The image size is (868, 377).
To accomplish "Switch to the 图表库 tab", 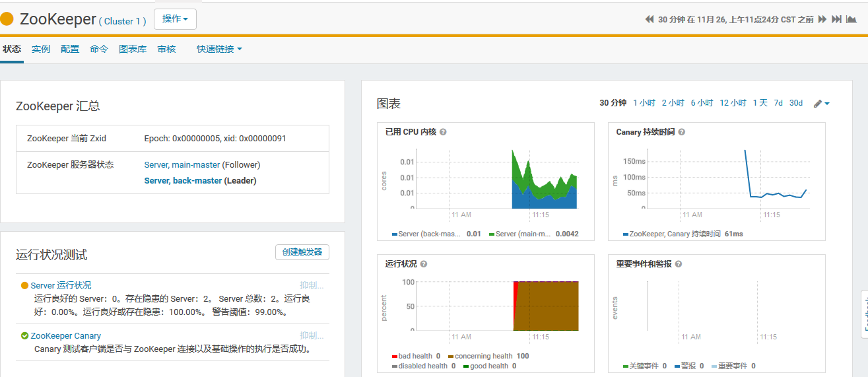I will pyautogui.click(x=133, y=49).
